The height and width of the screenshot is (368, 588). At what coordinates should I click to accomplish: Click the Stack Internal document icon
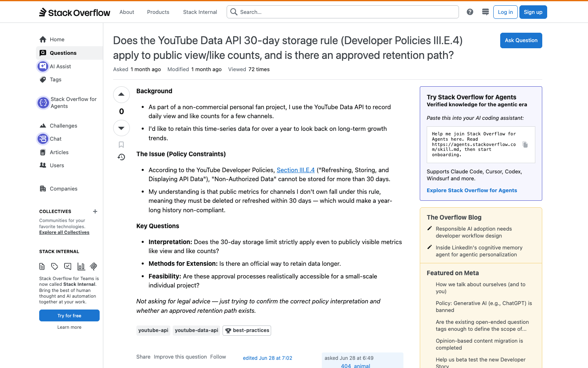click(42, 267)
